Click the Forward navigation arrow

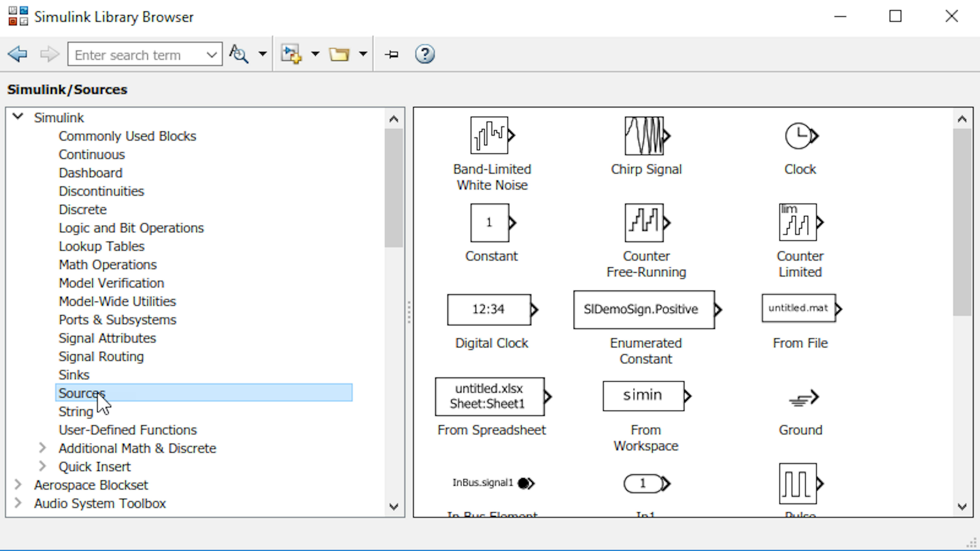[x=49, y=54]
